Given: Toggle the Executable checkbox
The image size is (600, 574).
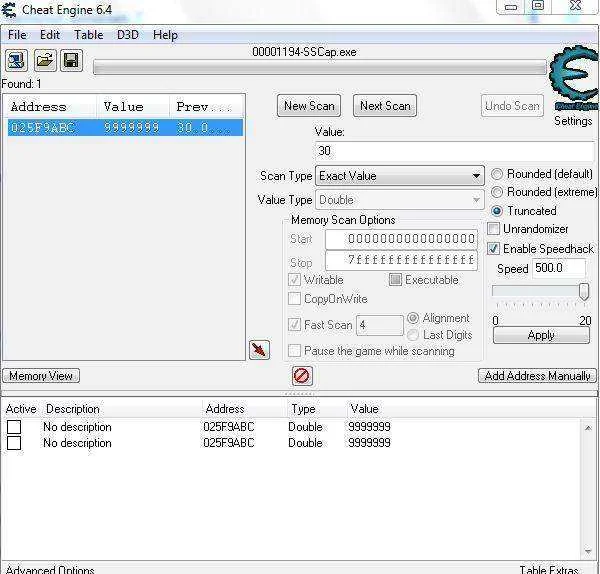Looking at the screenshot, I should pos(395,280).
